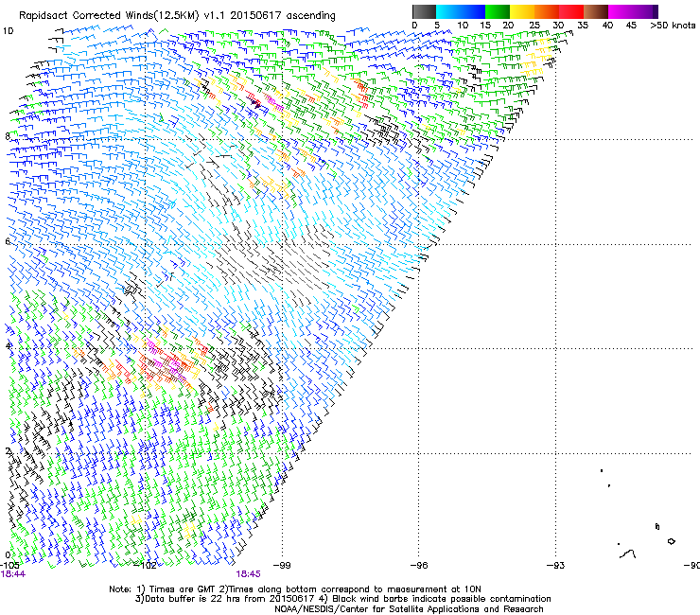Click the blue 10-15 knots legend swatch
This screenshot has width=700, height=615.
473,11
